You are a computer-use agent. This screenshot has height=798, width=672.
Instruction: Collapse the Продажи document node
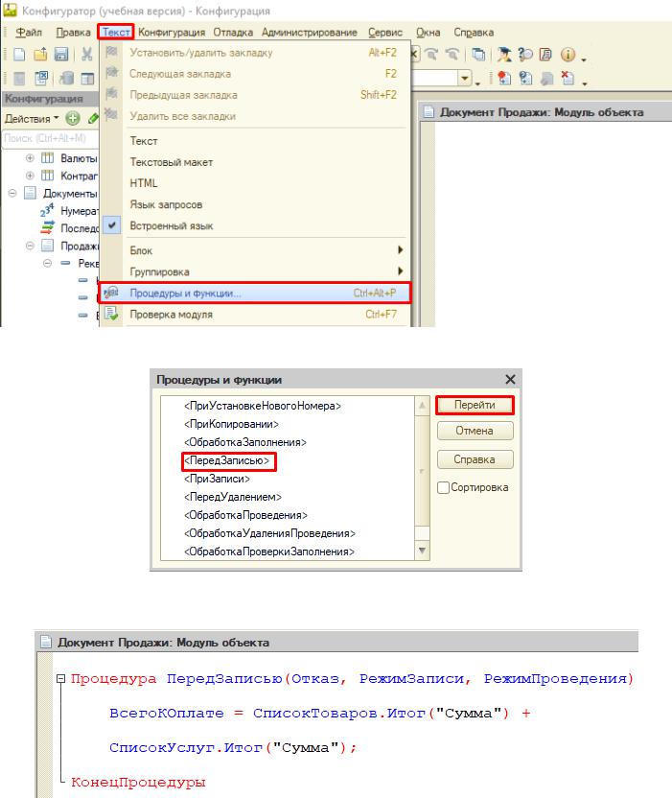point(30,246)
